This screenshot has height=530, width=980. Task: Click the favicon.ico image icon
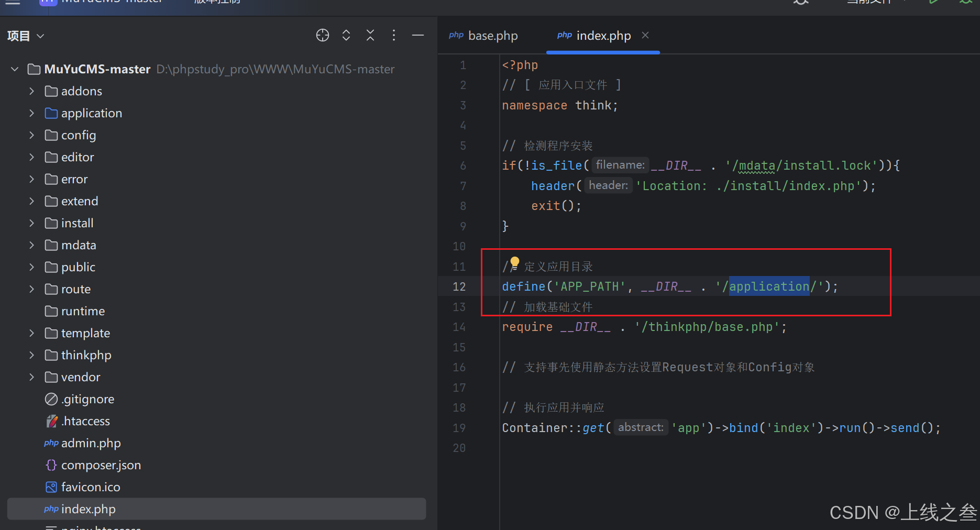(51, 487)
